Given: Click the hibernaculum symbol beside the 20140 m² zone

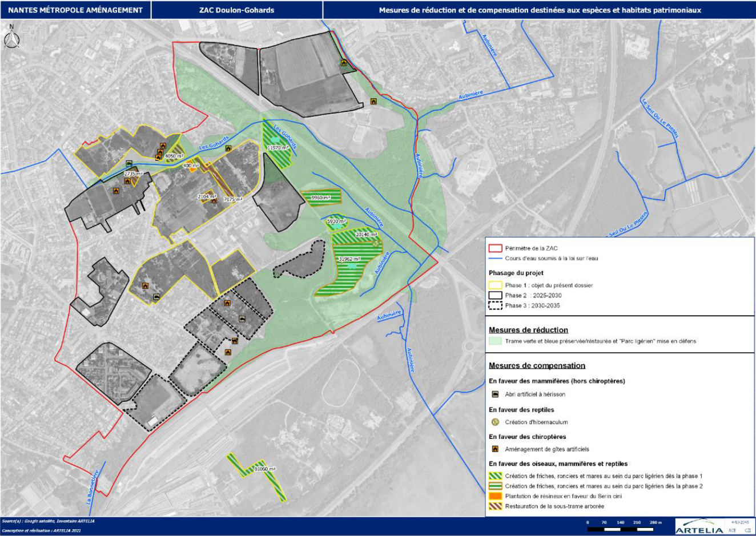Looking at the screenshot, I should 375,243.
